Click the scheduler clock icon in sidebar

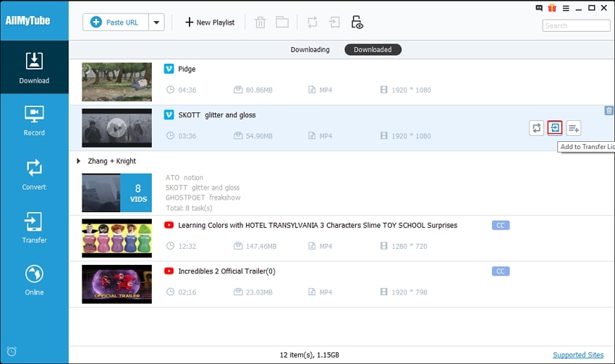pos(12,352)
